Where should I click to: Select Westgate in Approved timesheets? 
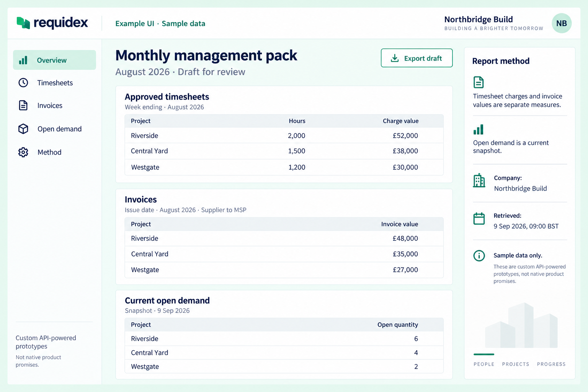click(284, 167)
